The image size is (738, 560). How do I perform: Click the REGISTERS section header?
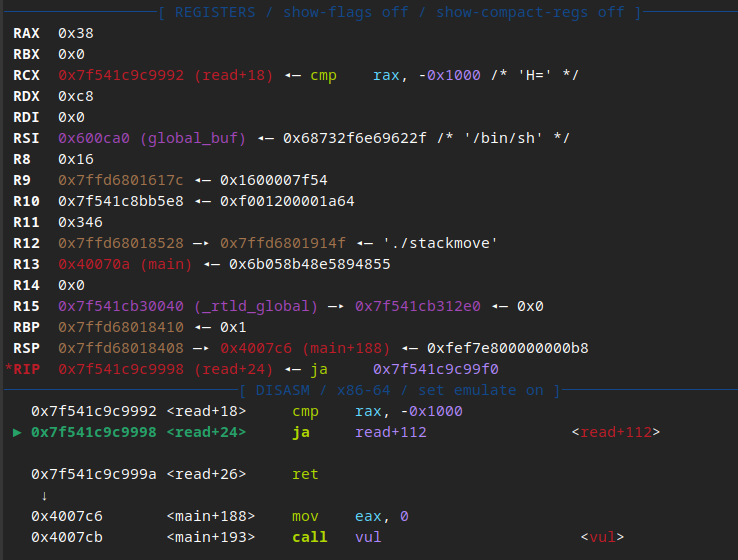215,12
